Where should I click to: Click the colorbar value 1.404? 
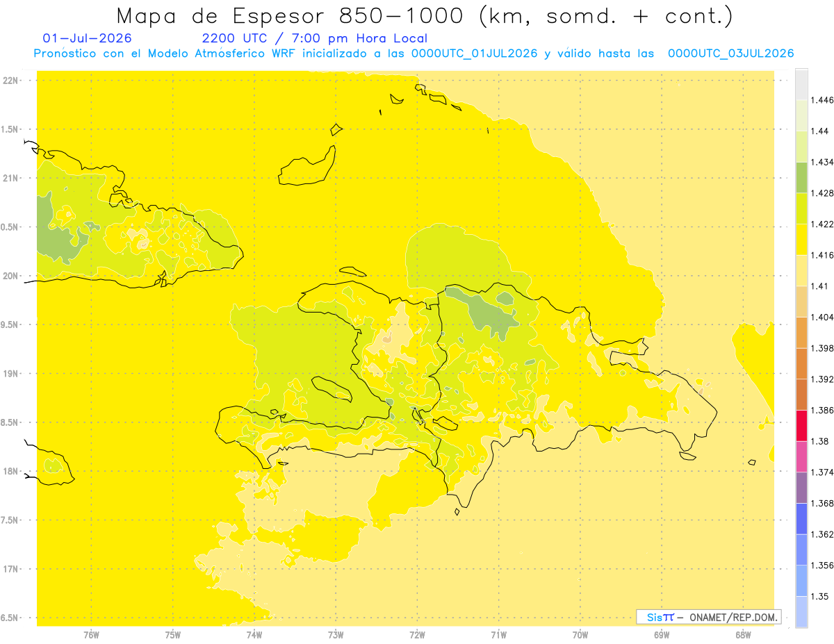[824, 317]
